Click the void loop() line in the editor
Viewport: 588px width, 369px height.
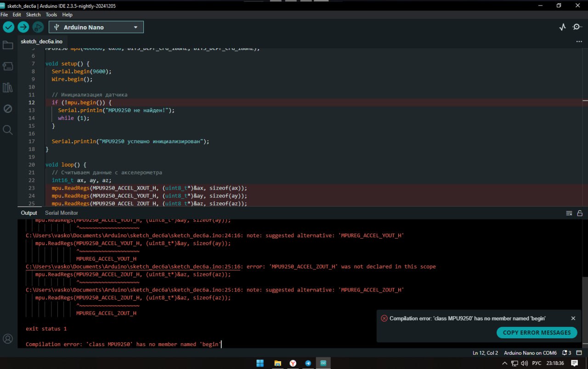(66, 165)
